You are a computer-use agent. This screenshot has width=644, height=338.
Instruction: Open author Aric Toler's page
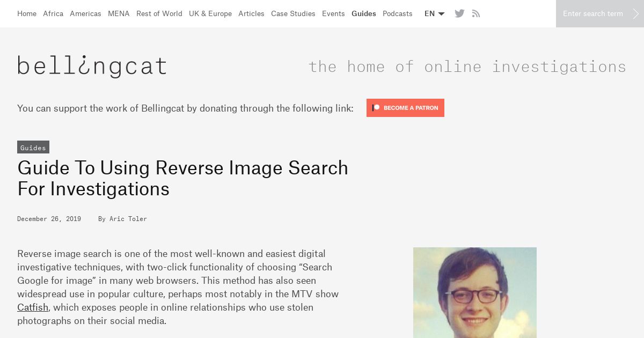coord(128,219)
